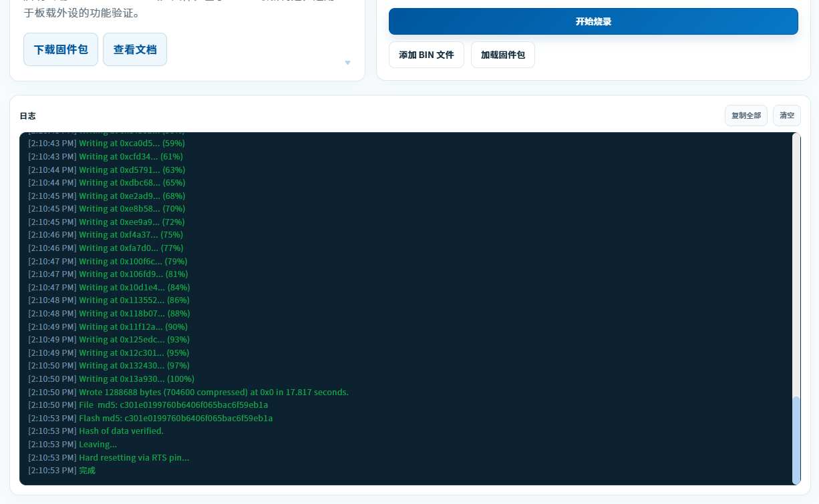
Task: Click the 下载固件包 button
Action: pos(61,49)
